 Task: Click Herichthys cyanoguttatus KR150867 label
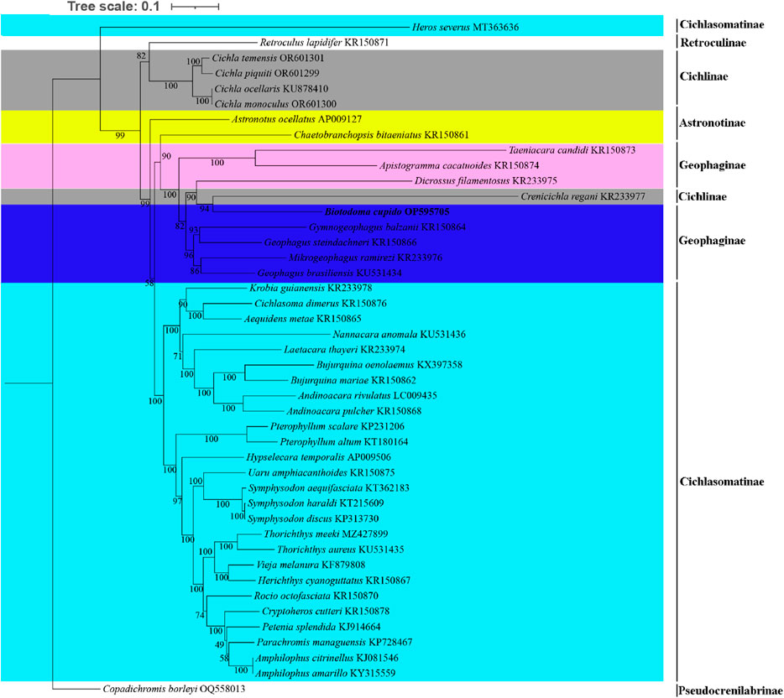pos(333,581)
